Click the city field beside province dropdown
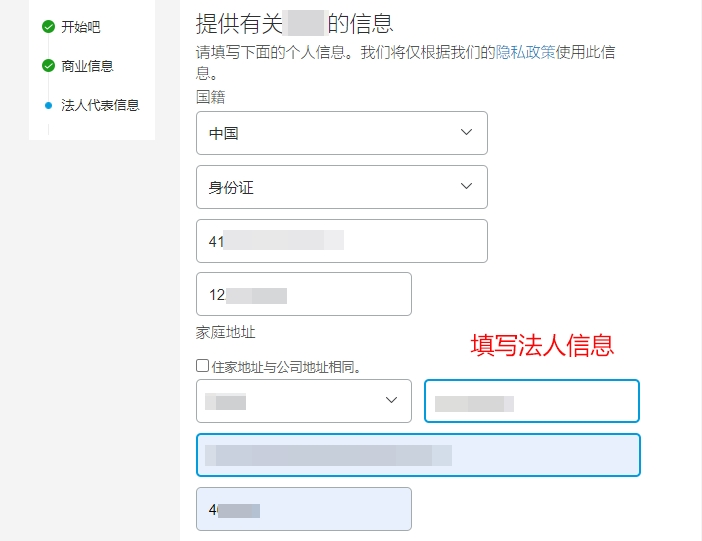 tap(532, 401)
